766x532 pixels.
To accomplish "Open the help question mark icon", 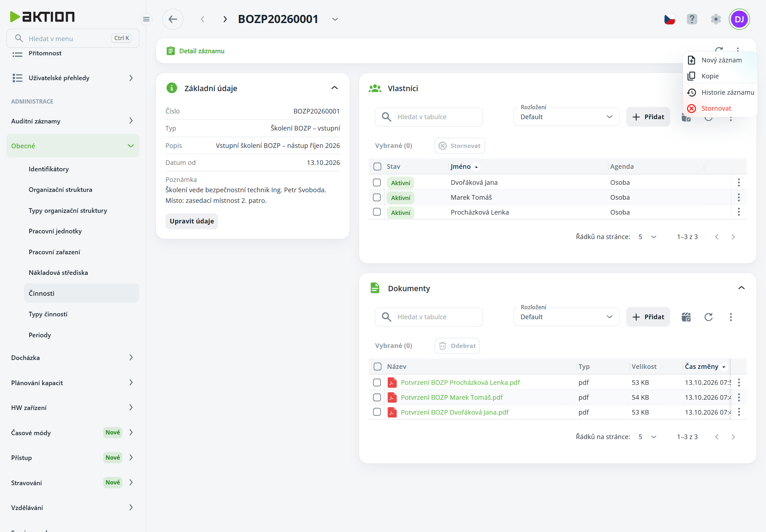I will pyautogui.click(x=692, y=19).
